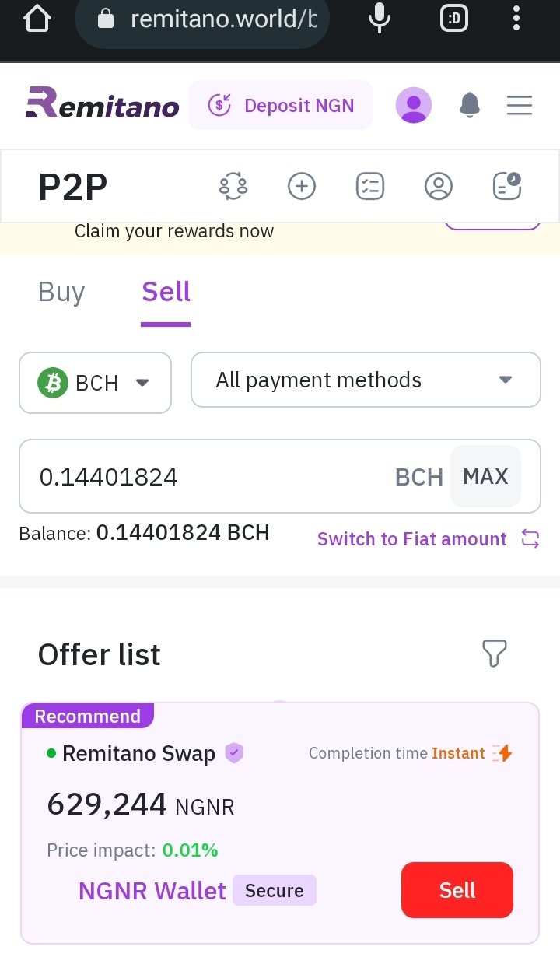The height and width of the screenshot is (971, 560).
Task: Open the P2P history report icon
Action: coord(507,186)
